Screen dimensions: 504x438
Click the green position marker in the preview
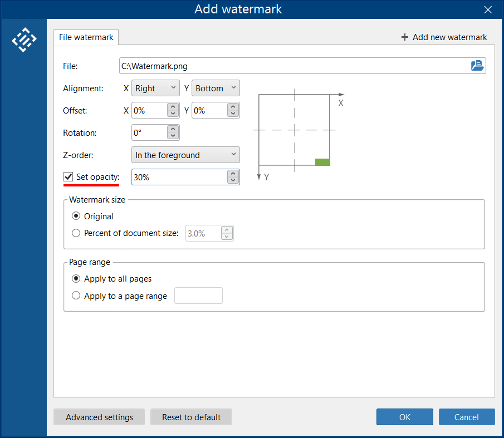[322, 162]
